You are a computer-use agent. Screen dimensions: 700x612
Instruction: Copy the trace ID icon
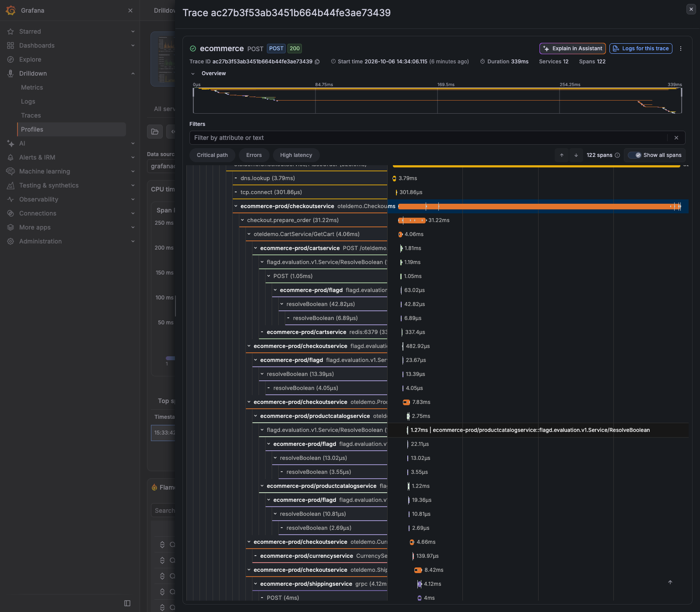tap(318, 62)
